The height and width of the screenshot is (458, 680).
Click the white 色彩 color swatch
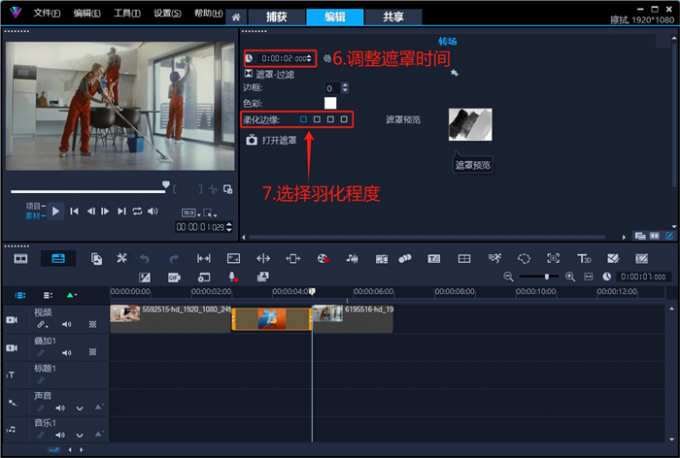[x=330, y=103]
